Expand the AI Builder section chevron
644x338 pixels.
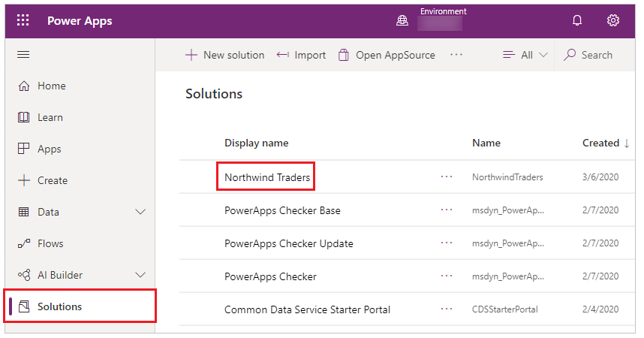[140, 275]
